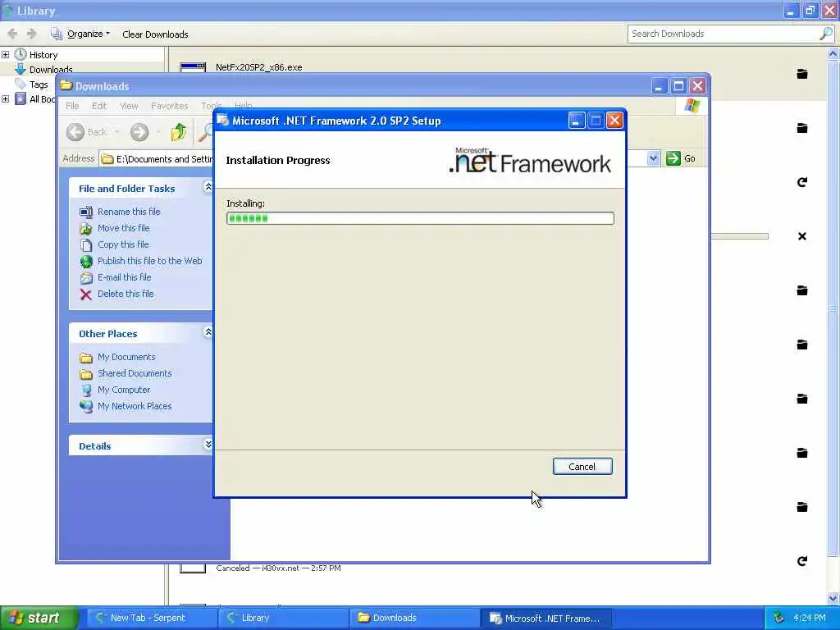Image resolution: width=840 pixels, height=630 pixels.
Task: Collapse the Other Places panel
Action: click(x=208, y=332)
